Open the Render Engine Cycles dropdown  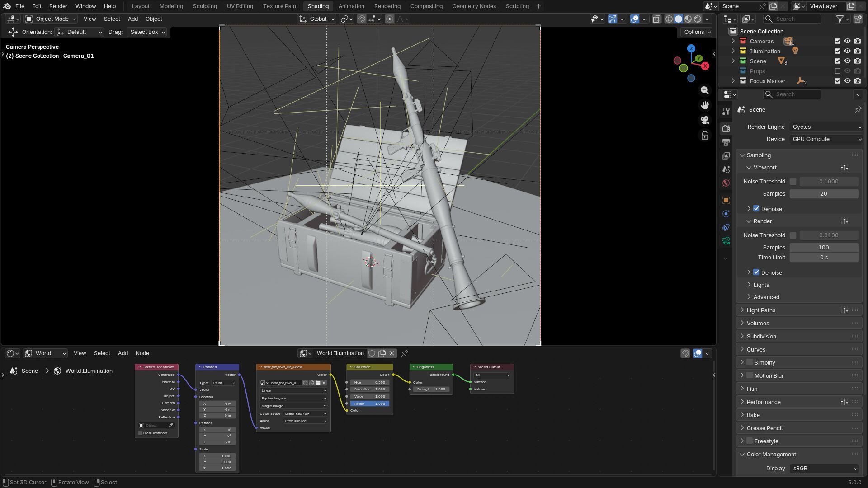[826, 127]
